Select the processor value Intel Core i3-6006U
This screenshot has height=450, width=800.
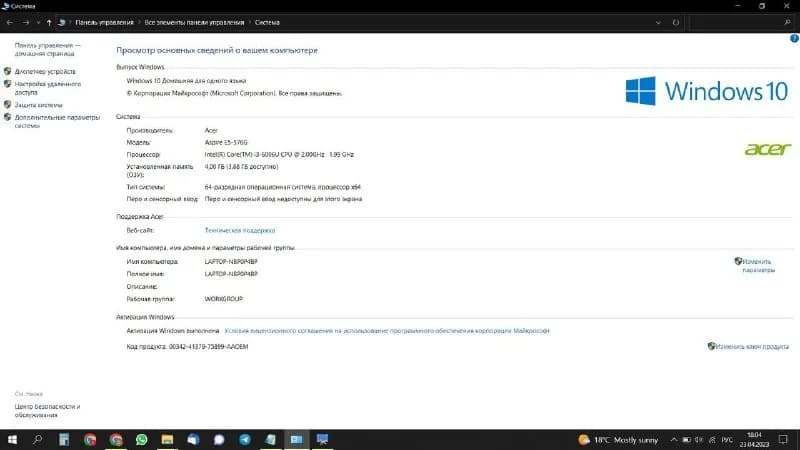click(279, 155)
